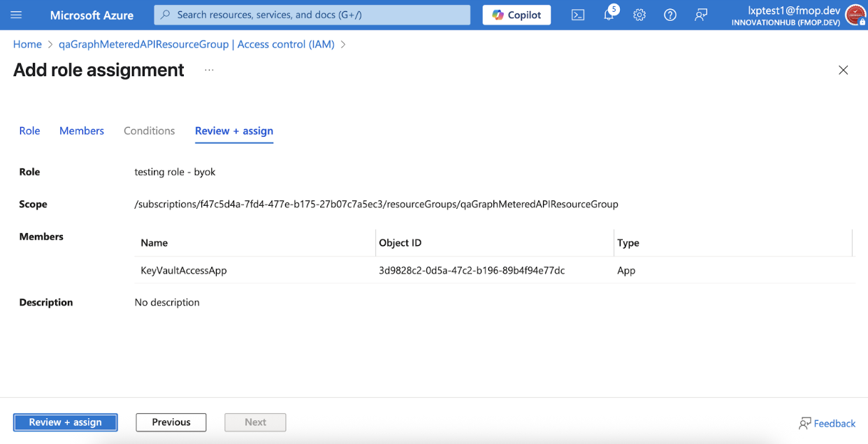Click the No description text

(167, 302)
